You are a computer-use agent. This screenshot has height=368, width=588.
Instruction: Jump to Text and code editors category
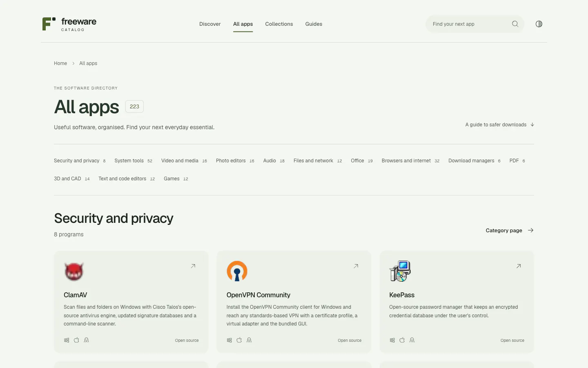pyautogui.click(x=127, y=179)
